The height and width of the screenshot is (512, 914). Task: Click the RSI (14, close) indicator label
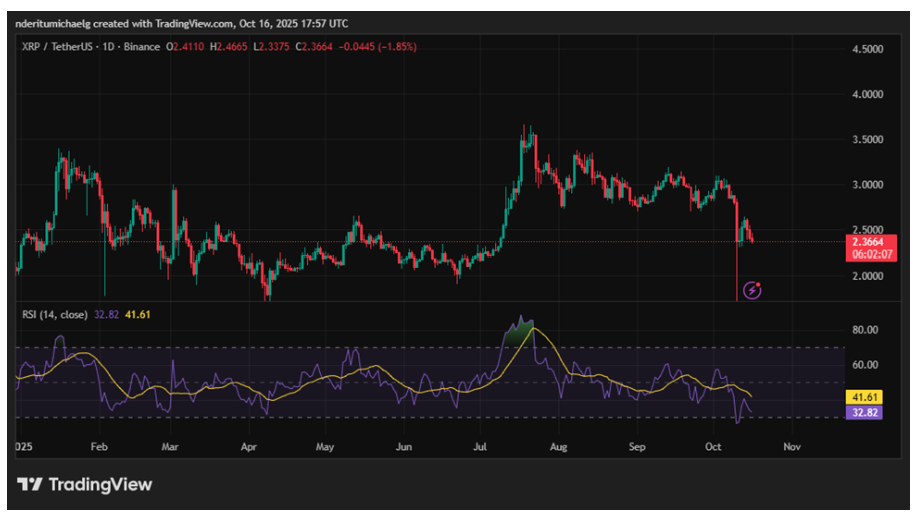tap(55, 314)
